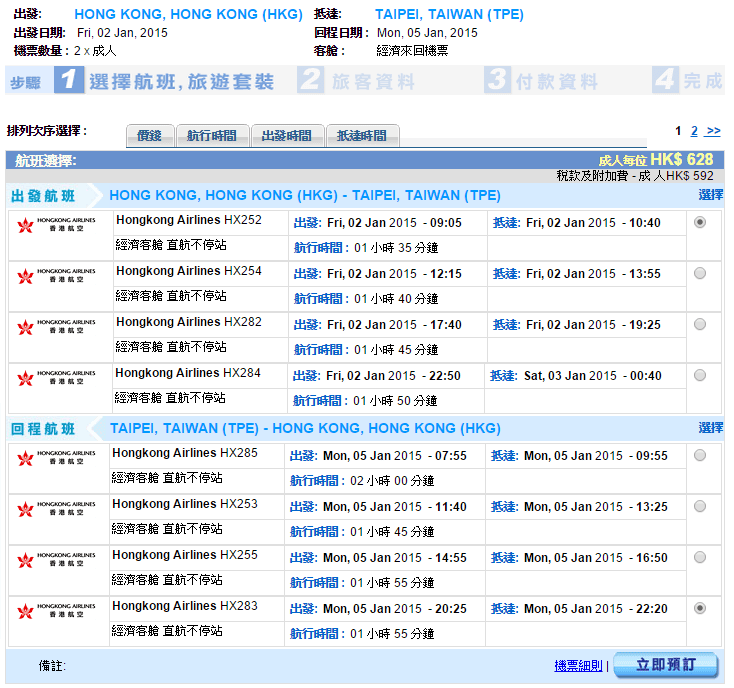Viewport: 734px width, 688px height.
Task: Open 機票細則 ticket rules link
Action: 578,666
